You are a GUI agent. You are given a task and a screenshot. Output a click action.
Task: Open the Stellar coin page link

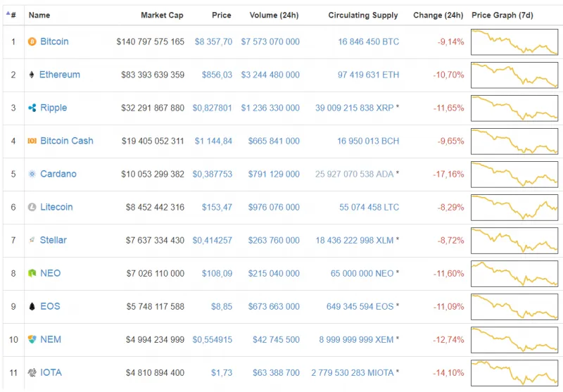[x=53, y=240]
